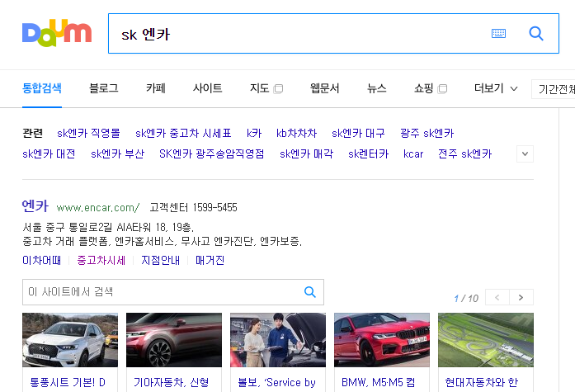
Task: Go to previous news slide arrow
Action: (497, 297)
